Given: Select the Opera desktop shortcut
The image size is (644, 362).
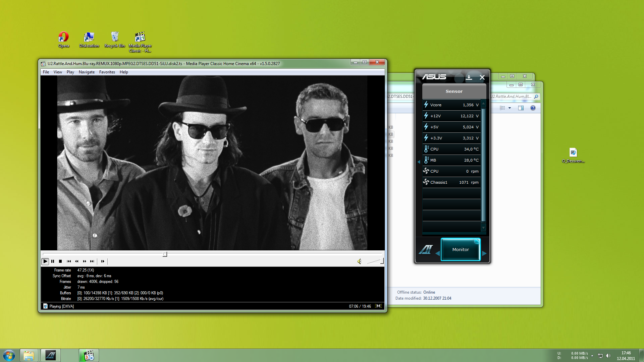Looking at the screenshot, I should (x=63, y=40).
